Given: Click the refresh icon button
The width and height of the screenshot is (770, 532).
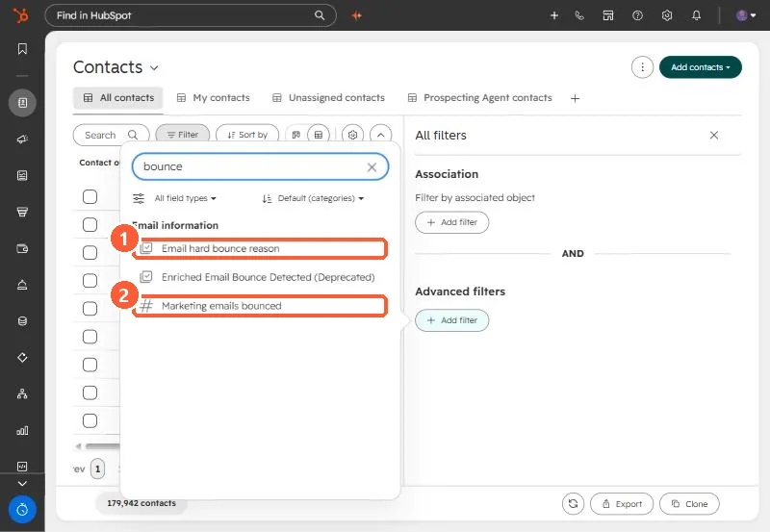Looking at the screenshot, I should point(573,503).
